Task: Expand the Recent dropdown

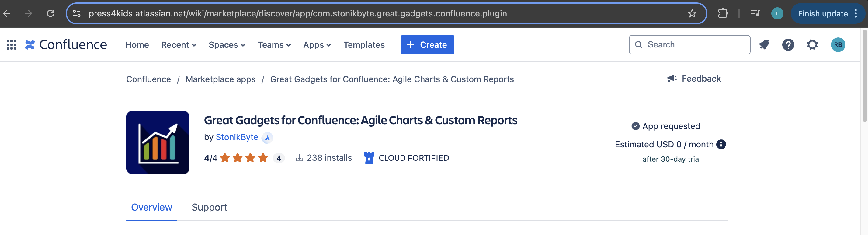Action: pyautogui.click(x=179, y=45)
